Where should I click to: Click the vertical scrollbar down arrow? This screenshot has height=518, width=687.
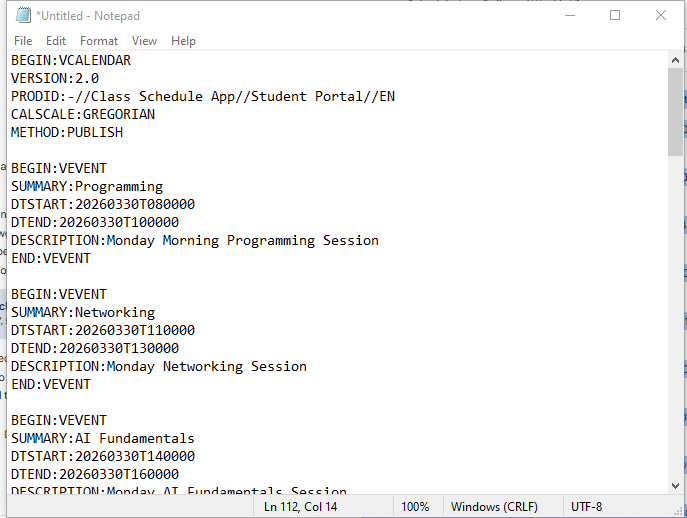coord(675,486)
